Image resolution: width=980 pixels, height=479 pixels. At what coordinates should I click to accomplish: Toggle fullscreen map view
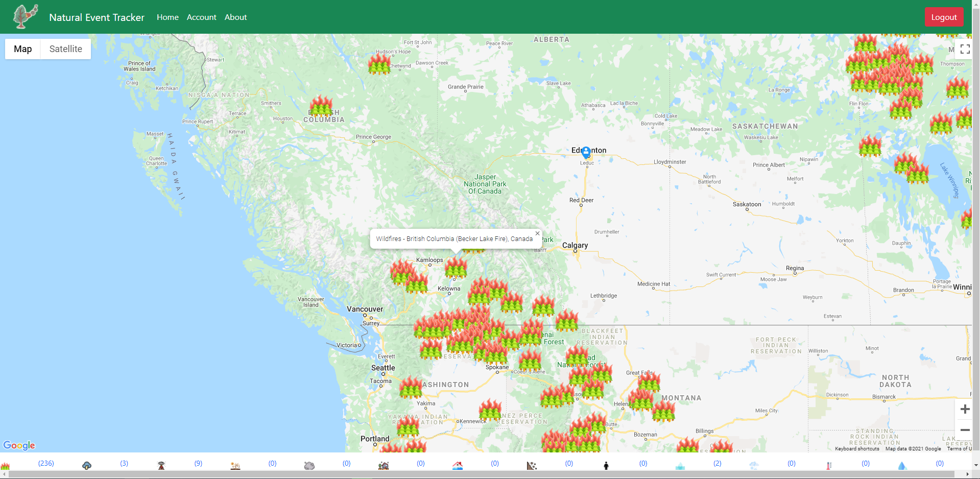[965, 49]
